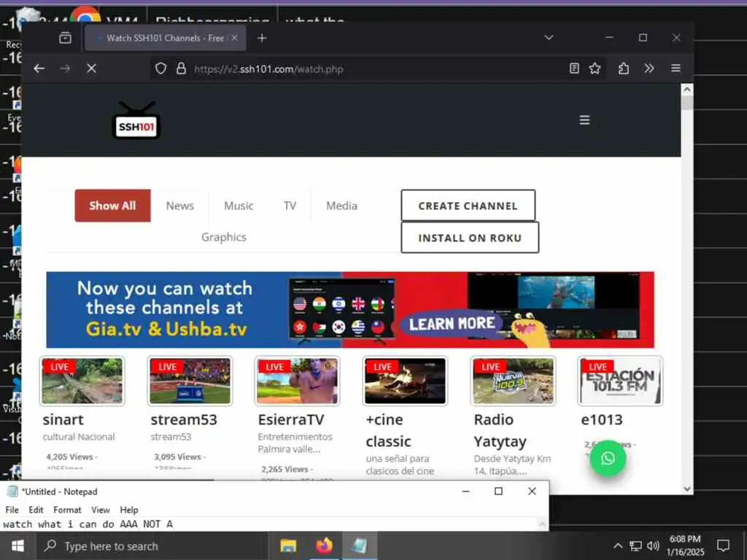Open volume control in system tray
This screenshot has width=747, height=560.
point(653,545)
